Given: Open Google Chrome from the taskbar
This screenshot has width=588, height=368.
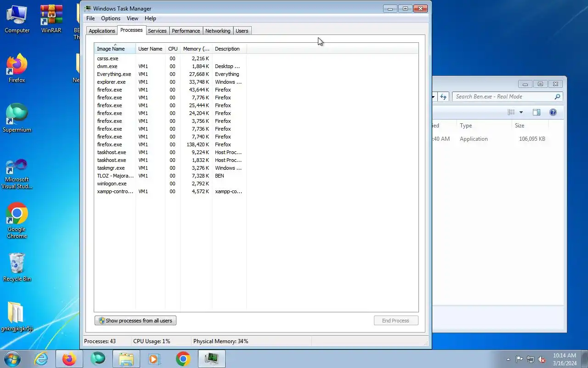Looking at the screenshot, I should [183, 359].
